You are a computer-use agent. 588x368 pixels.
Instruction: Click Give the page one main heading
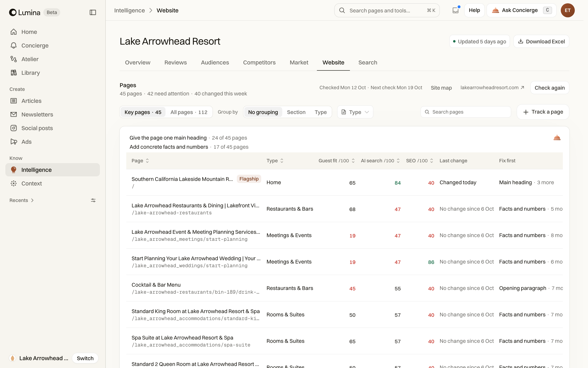tap(168, 138)
